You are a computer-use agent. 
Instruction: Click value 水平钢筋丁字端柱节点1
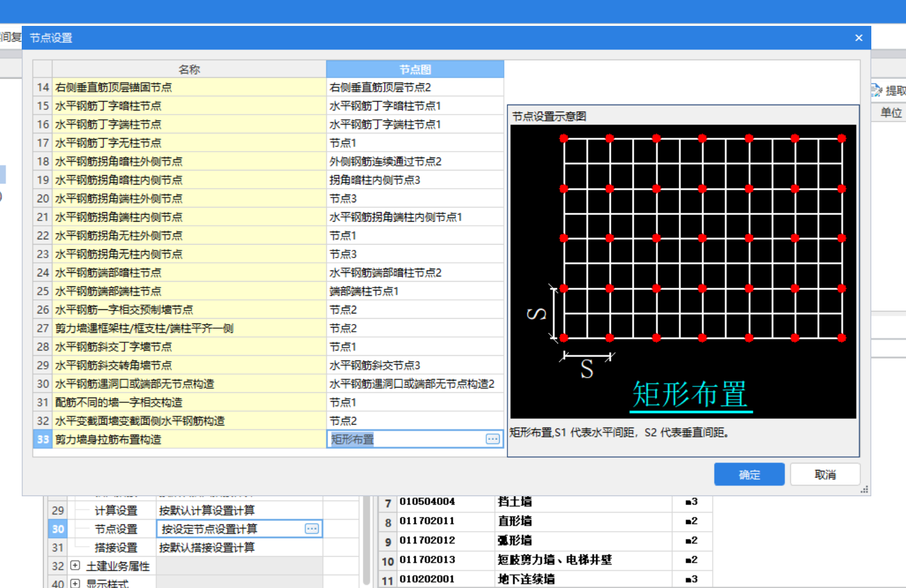pos(385,124)
